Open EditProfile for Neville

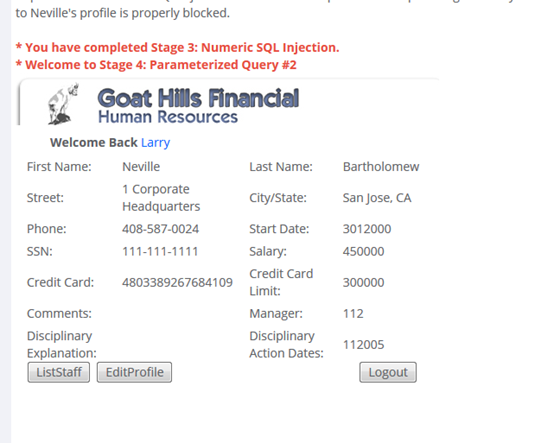134,372
